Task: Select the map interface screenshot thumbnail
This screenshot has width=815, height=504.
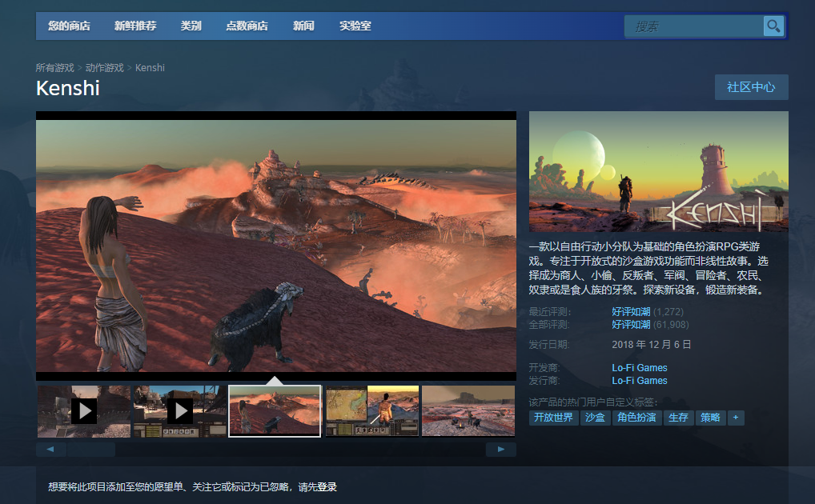Action: pyautogui.click(x=372, y=411)
